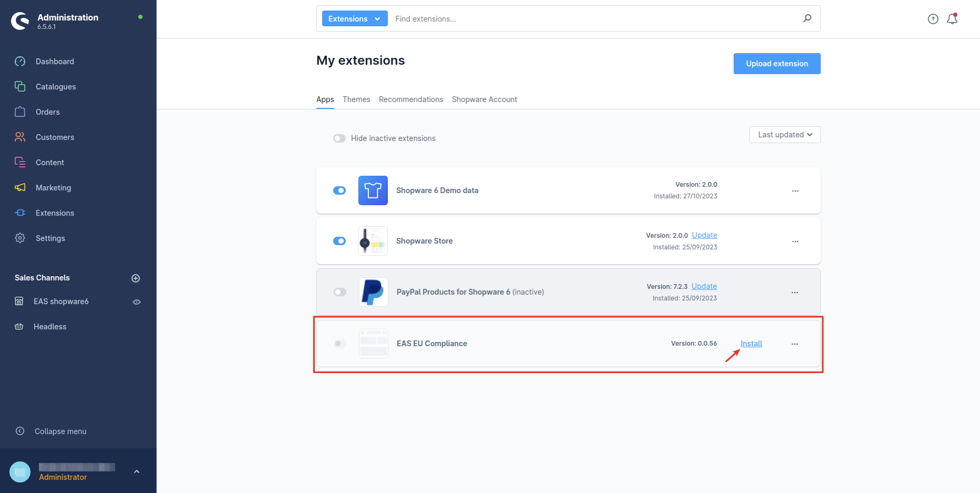Image resolution: width=980 pixels, height=493 pixels.
Task: Switch to the Shopware Account tab
Action: 484,99
